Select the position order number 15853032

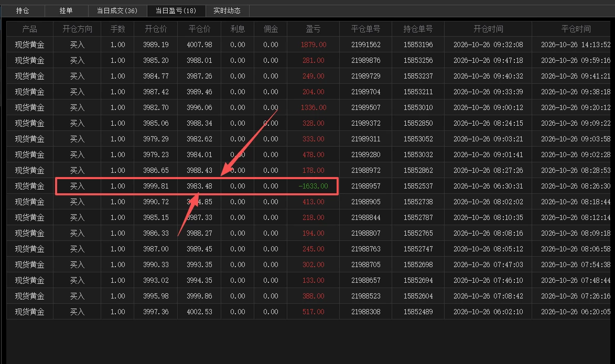coord(418,155)
